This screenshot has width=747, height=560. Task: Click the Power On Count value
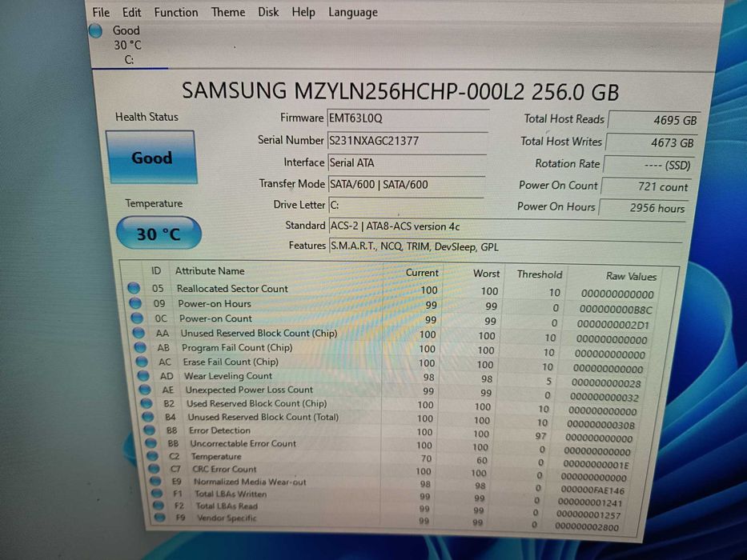tap(645, 186)
